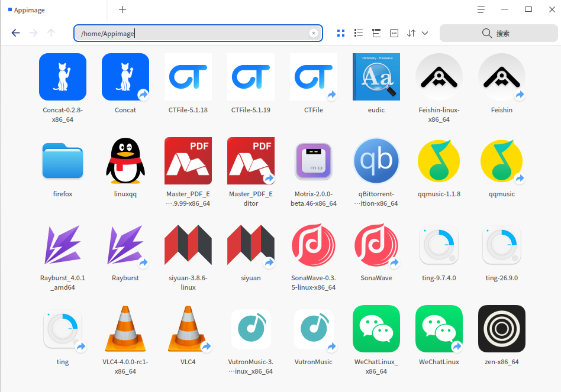Select the Motrix-2.0.0-beta.46 file

point(314,172)
